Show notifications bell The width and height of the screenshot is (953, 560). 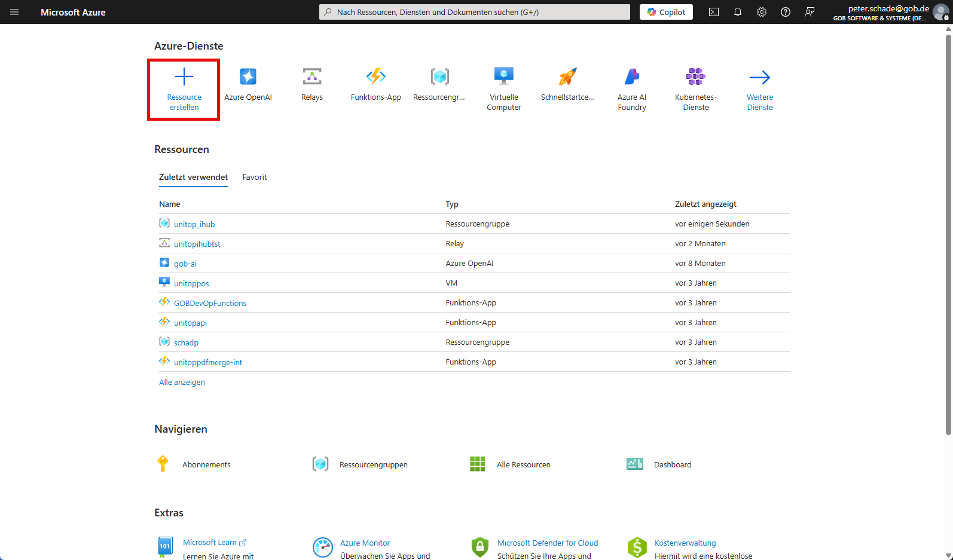tap(738, 12)
